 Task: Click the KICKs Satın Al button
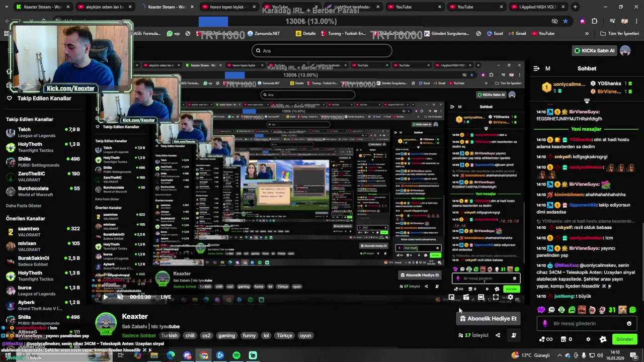tap(595, 50)
